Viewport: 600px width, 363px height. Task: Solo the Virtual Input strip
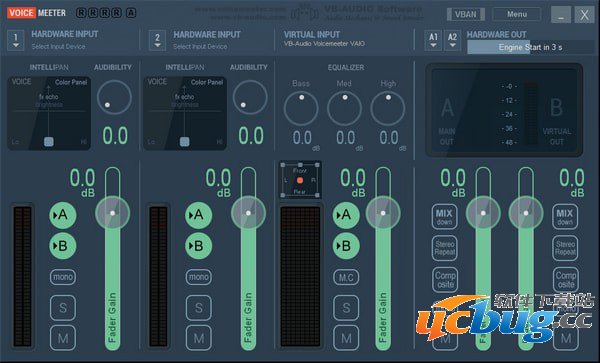click(x=346, y=308)
